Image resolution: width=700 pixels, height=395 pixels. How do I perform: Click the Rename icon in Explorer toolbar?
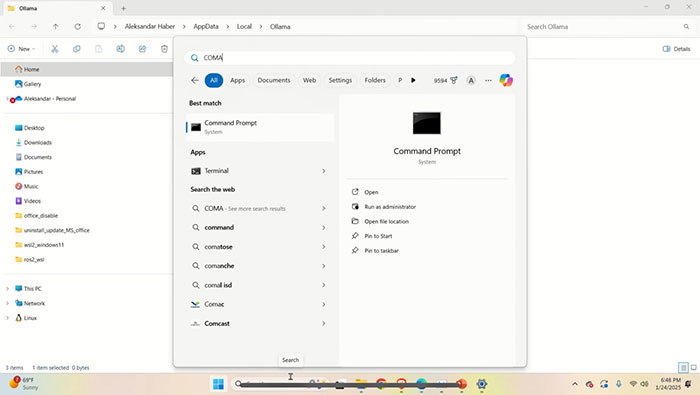pos(121,49)
